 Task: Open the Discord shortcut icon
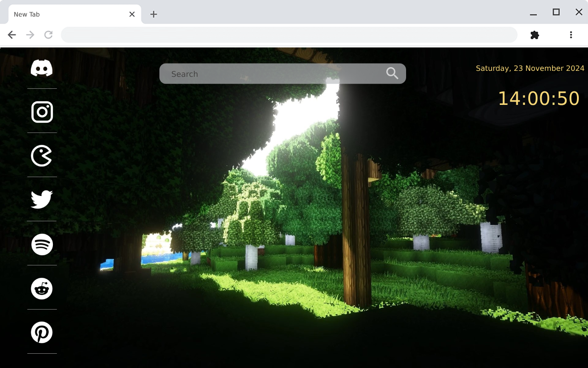(42, 68)
